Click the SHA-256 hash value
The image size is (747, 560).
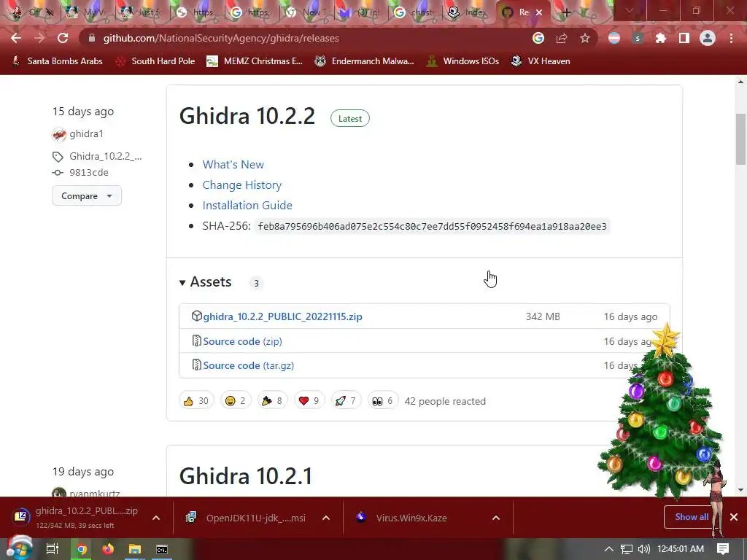coord(432,226)
